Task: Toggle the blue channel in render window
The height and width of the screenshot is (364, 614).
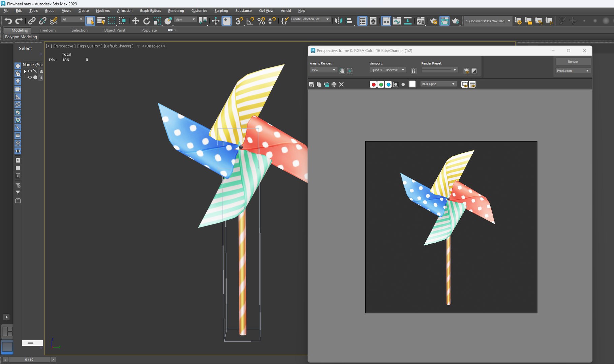Action: click(x=388, y=84)
